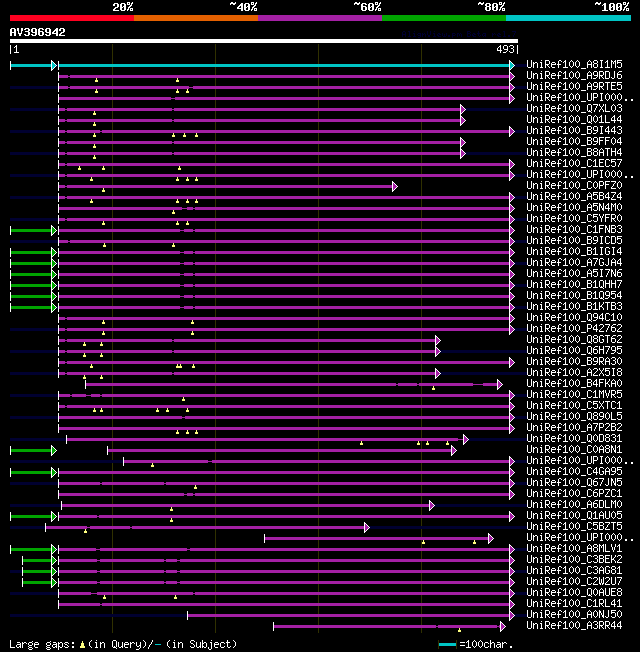This screenshot has width=640, height=652.
Task: Click the UniRef100_Q0AUE8 subject name
Action: 574,593
